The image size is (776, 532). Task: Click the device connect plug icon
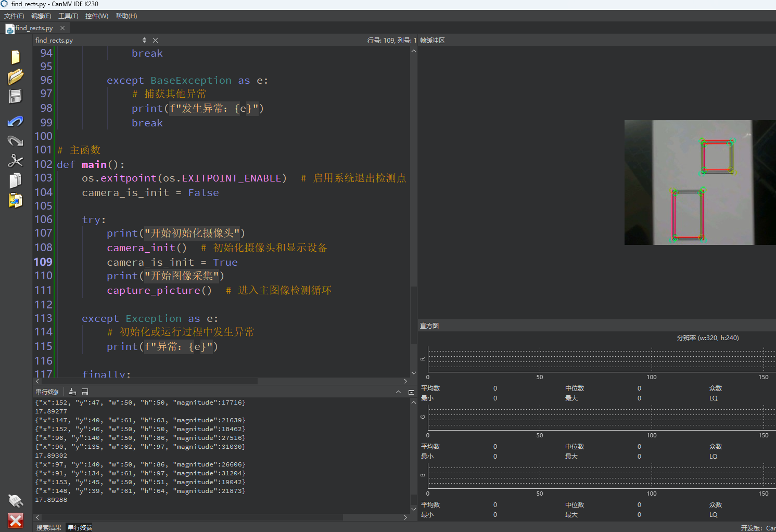[x=16, y=500]
